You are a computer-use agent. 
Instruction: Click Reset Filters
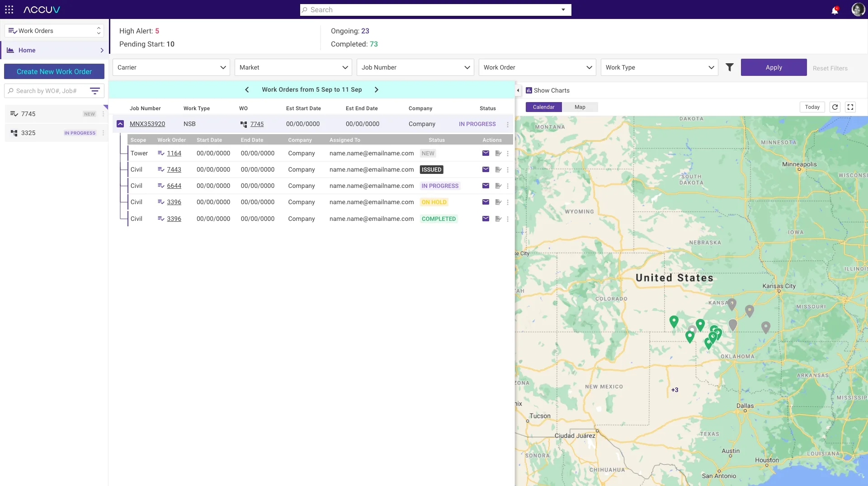click(830, 68)
